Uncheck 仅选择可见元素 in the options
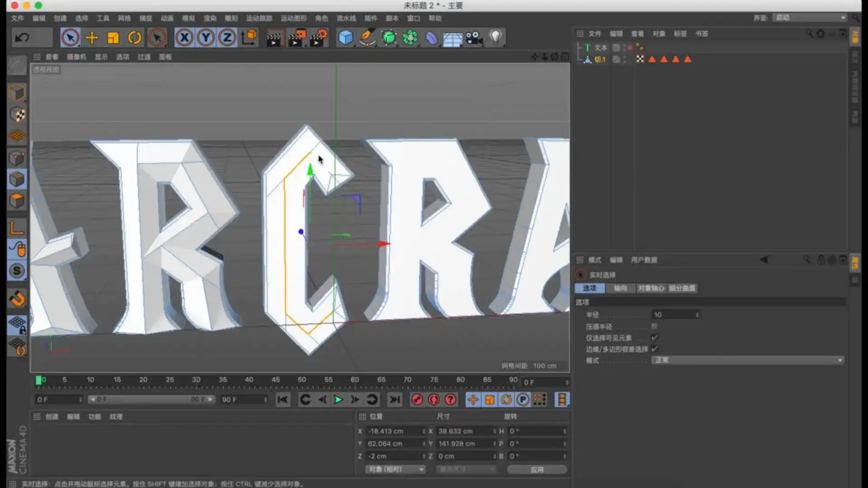This screenshot has width=868, height=488. (x=655, y=338)
